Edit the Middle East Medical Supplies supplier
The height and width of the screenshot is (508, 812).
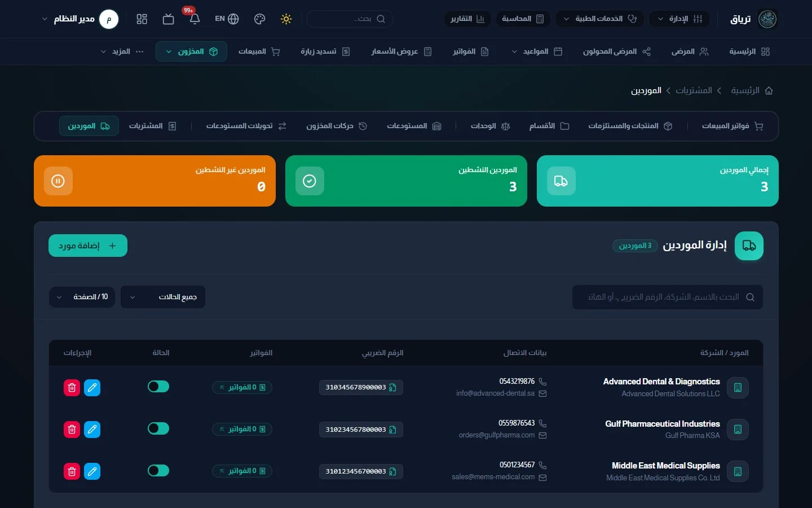tap(92, 471)
